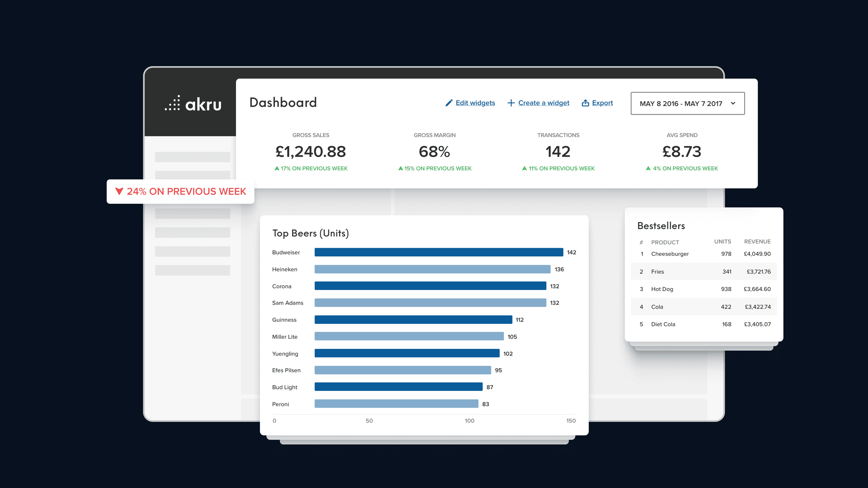Click the plus icon beside Create a widget
This screenshot has width=868, height=488.
pos(511,103)
